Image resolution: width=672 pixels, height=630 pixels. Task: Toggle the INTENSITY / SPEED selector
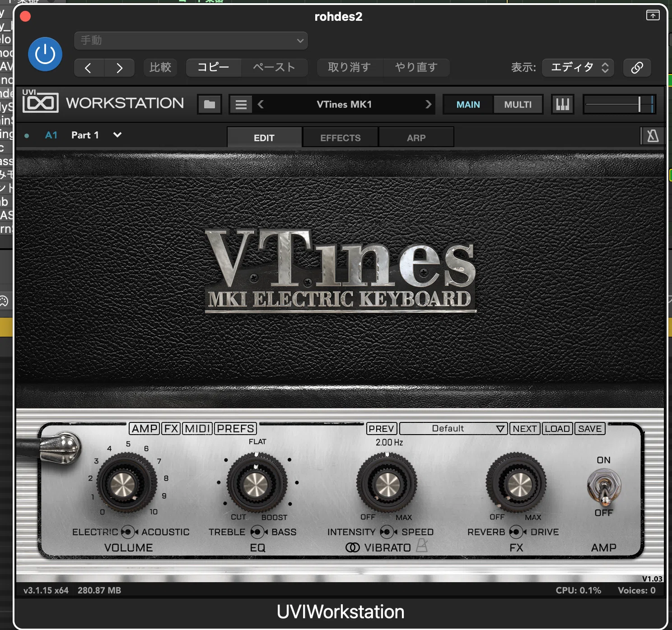point(388,532)
